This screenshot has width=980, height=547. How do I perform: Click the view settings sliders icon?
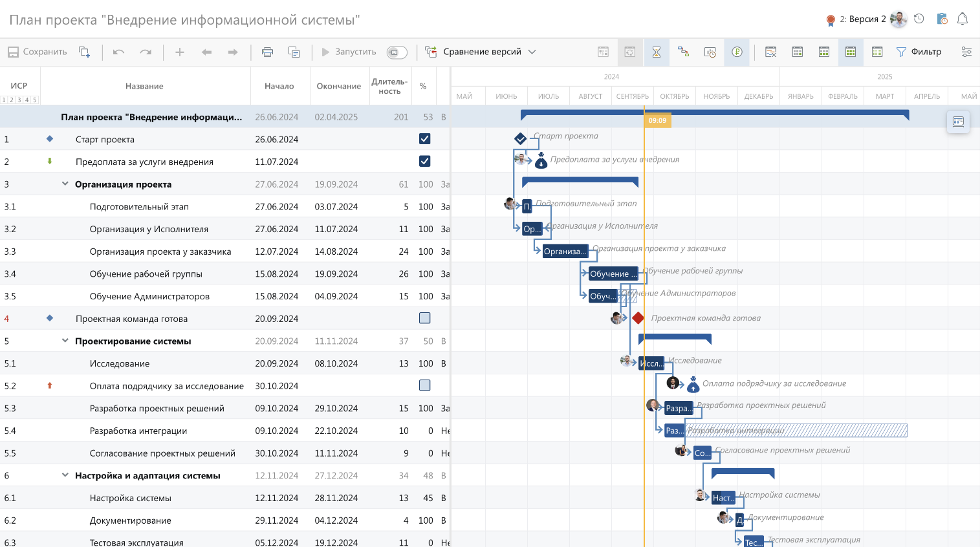tap(966, 52)
